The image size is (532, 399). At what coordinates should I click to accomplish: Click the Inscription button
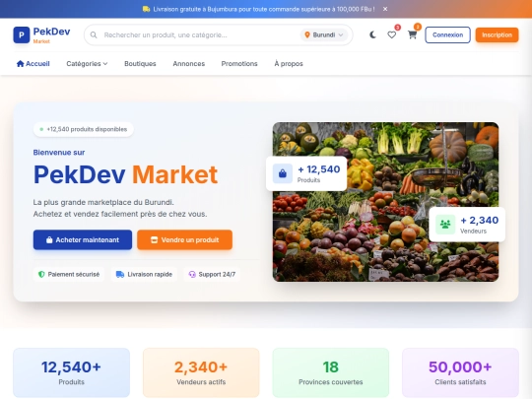(497, 34)
